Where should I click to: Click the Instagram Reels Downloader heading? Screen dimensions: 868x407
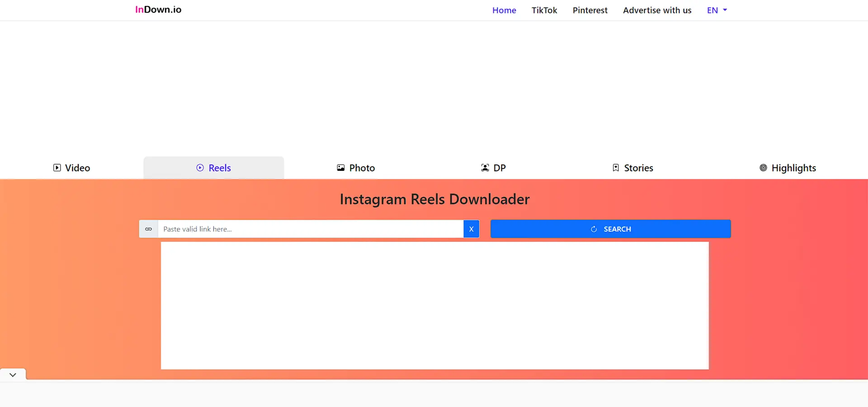(x=434, y=199)
